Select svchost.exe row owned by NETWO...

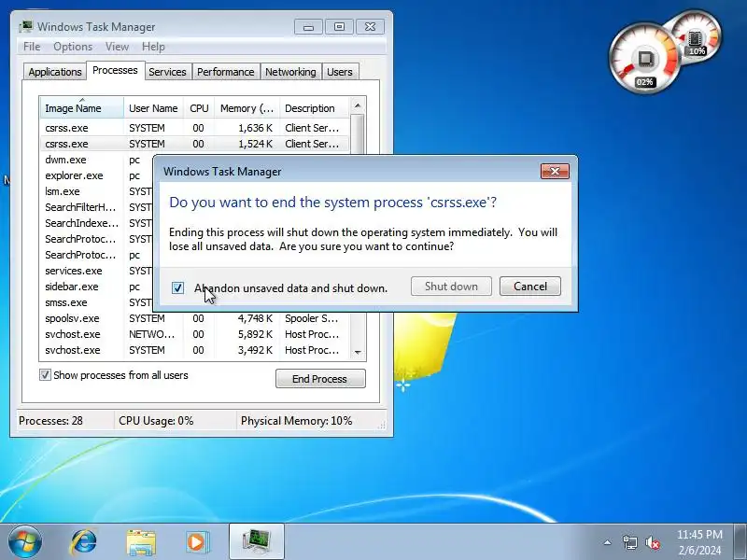point(194,334)
